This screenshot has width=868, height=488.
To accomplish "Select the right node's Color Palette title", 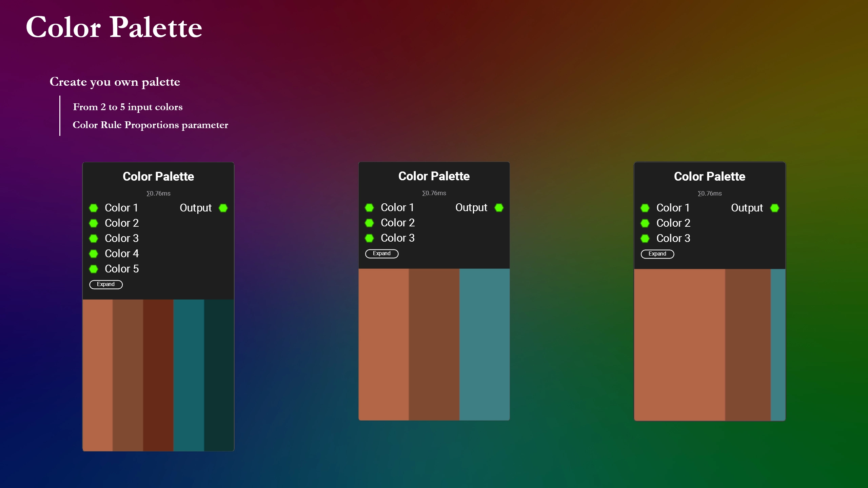I will click(709, 176).
